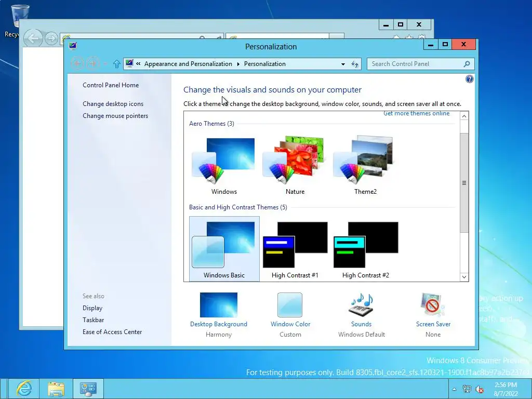Open the Sounds settings icon
Screen dimensions: 532x399
tap(362, 304)
